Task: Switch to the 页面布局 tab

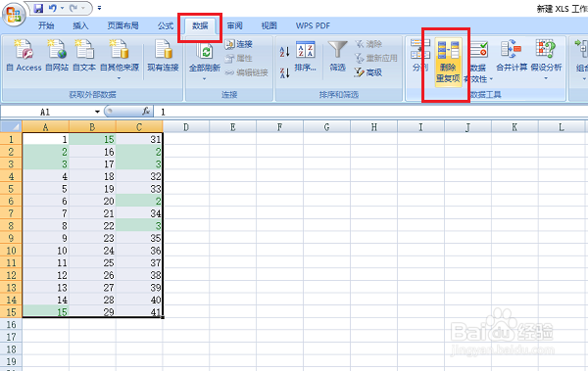Action: click(x=122, y=25)
